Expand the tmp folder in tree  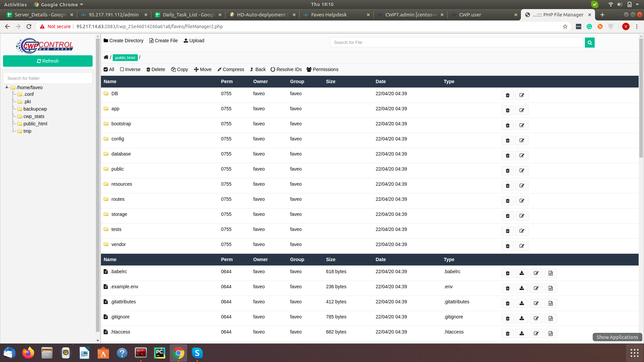point(13,131)
